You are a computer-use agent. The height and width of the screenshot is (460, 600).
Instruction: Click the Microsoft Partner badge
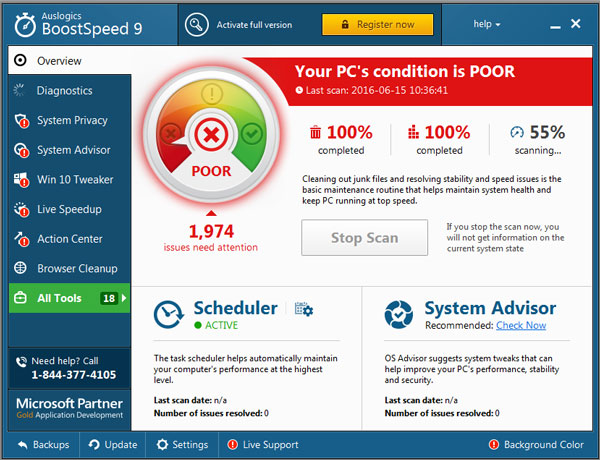[69, 408]
